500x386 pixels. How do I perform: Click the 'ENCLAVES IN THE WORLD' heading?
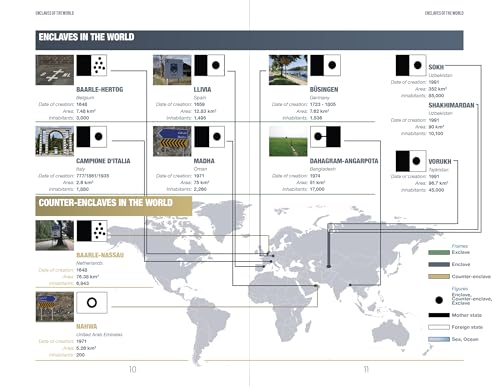pyautogui.click(x=86, y=37)
